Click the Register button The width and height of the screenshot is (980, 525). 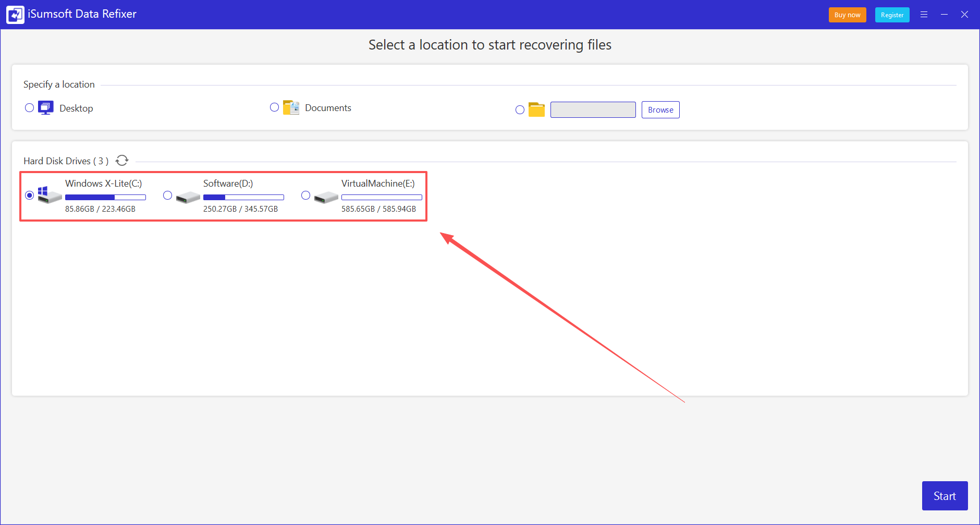[x=892, y=15]
